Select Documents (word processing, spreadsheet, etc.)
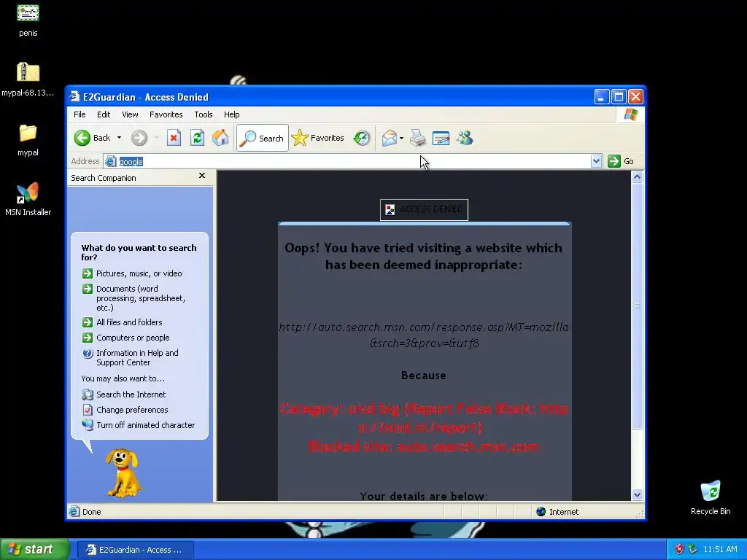This screenshot has width=747, height=560. pyautogui.click(x=134, y=298)
